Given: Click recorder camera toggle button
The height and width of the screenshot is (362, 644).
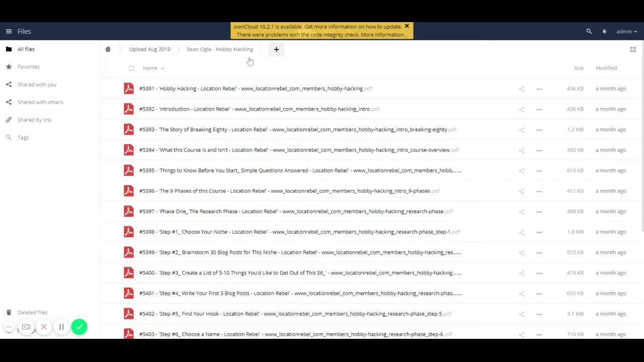Looking at the screenshot, I should 26,327.
